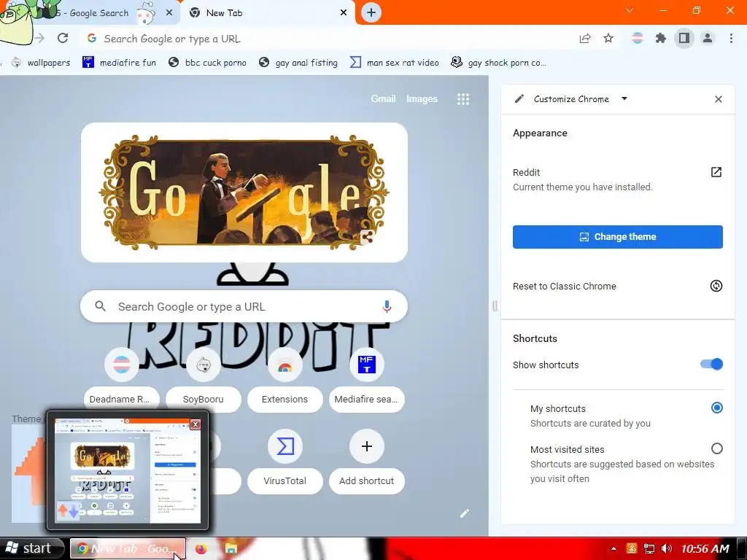Screen dimensions: 747x560
Task: Open the Chrome profile avatar icon
Action: (708, 38)
